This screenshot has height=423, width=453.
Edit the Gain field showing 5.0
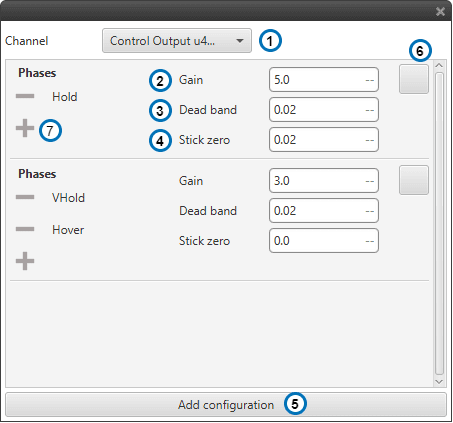pos(324,80)
